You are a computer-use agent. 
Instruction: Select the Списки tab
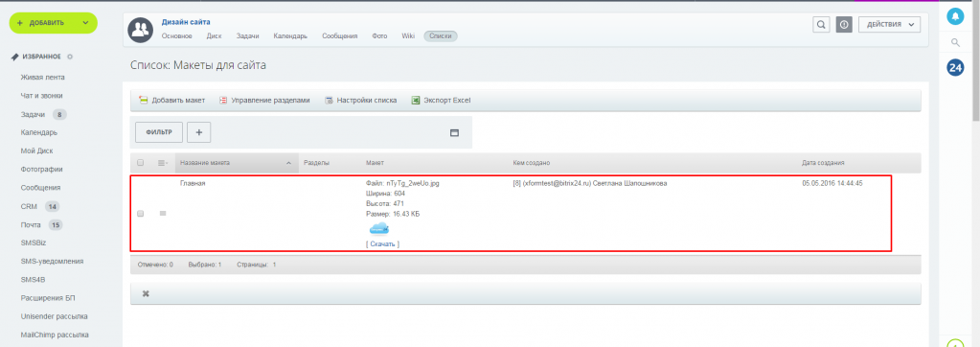441,36
